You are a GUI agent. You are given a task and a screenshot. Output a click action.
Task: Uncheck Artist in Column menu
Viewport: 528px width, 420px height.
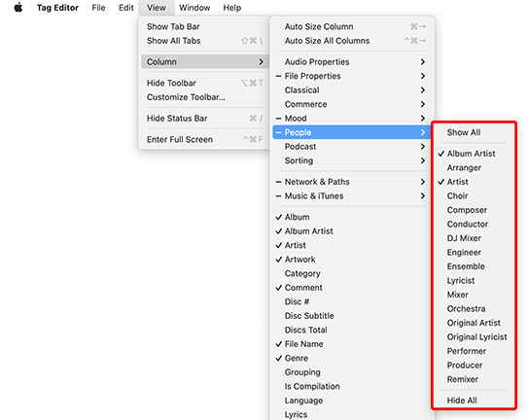352,245
